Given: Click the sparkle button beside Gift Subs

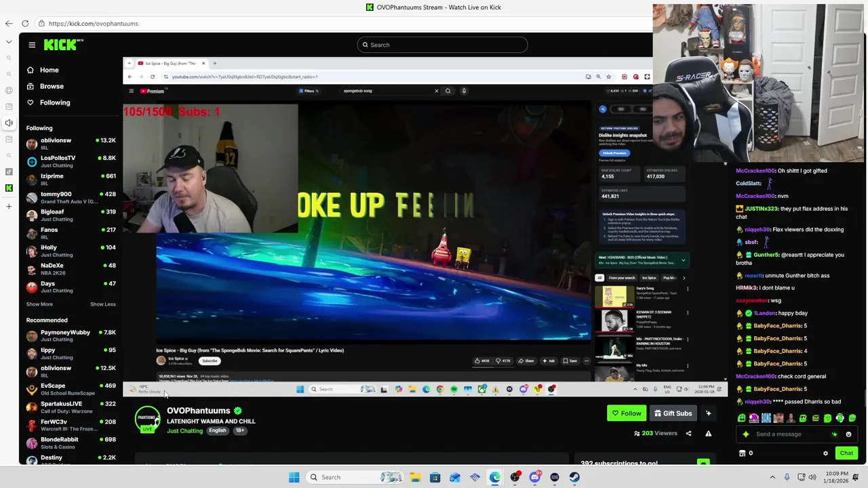Looking at the screenshot, I should [x=708, y=413].
